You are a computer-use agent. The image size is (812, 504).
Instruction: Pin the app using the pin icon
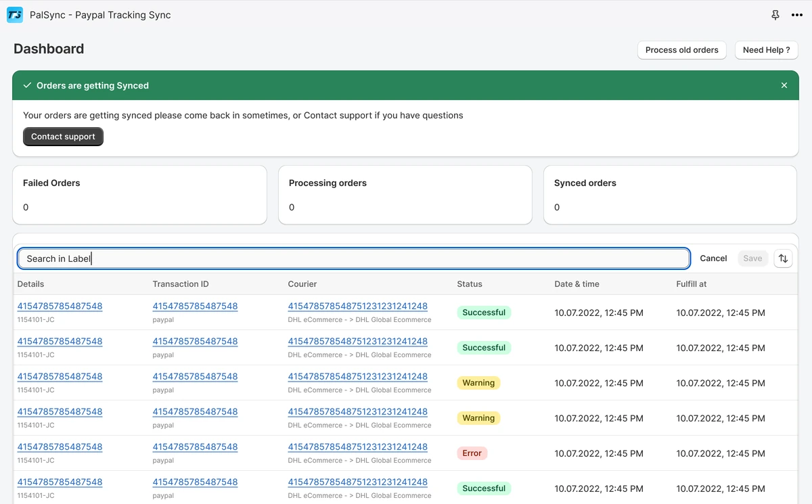tap(775, 15)
